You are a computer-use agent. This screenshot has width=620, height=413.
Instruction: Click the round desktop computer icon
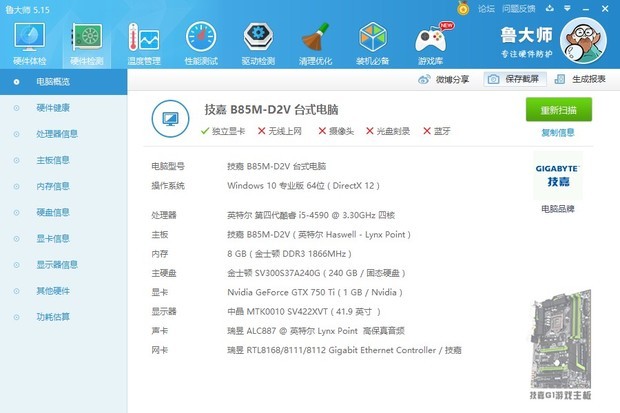tap(170, 119)
